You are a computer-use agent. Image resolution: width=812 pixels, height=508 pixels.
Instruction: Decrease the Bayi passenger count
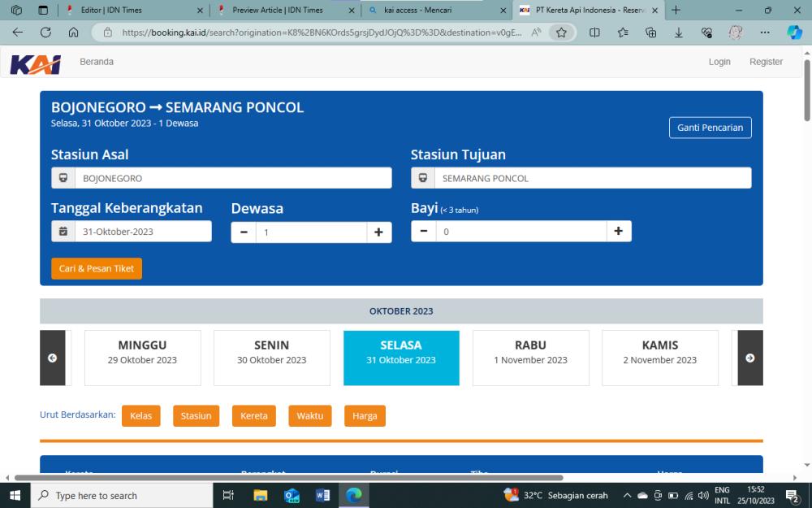(x=424, y=231)
